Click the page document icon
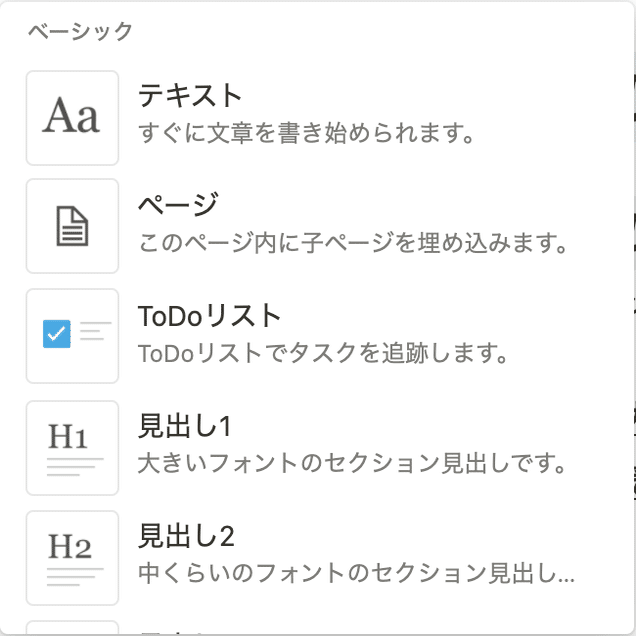 [72, 227]
